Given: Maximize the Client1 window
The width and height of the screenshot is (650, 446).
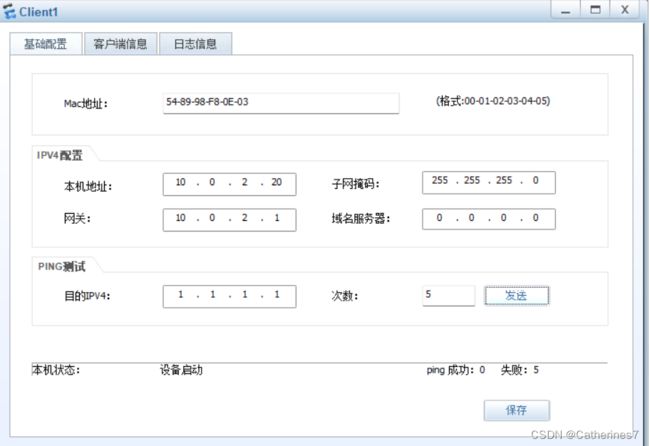Looking at the screenshot, I should [595, 10].
